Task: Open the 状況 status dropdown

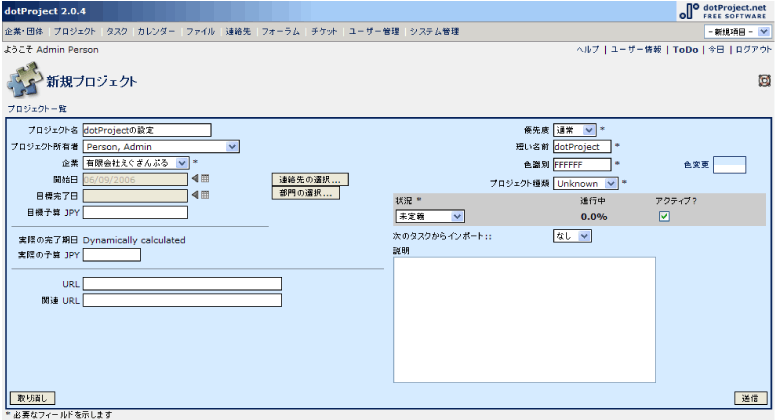Action: pos(430,216)
